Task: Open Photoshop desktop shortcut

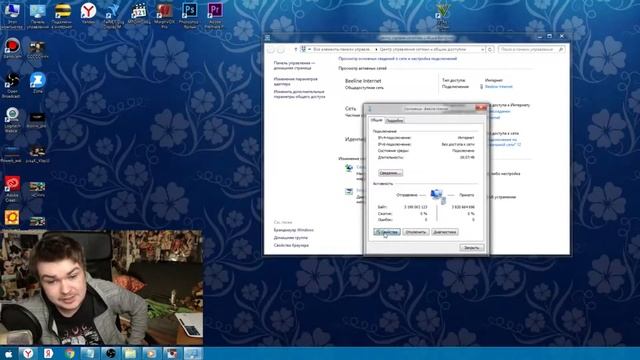Action: [x=189, y=15]
